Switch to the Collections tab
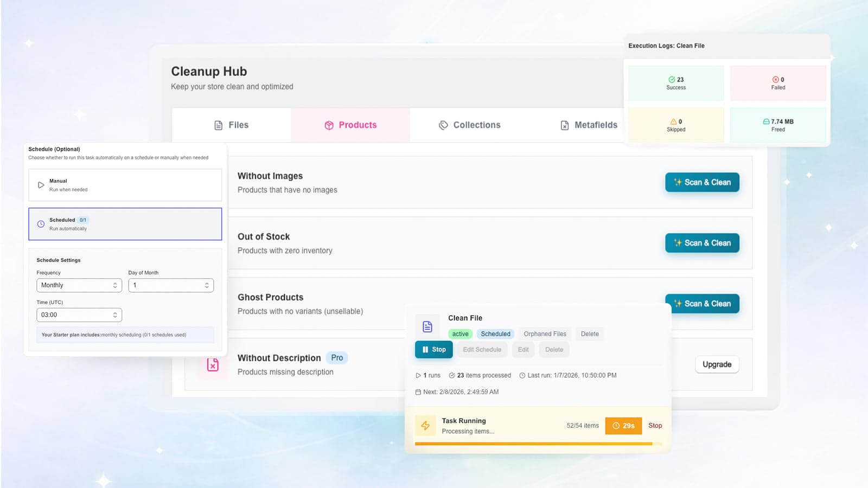Screen dimensions: 868x488 [x=470, y=125]
